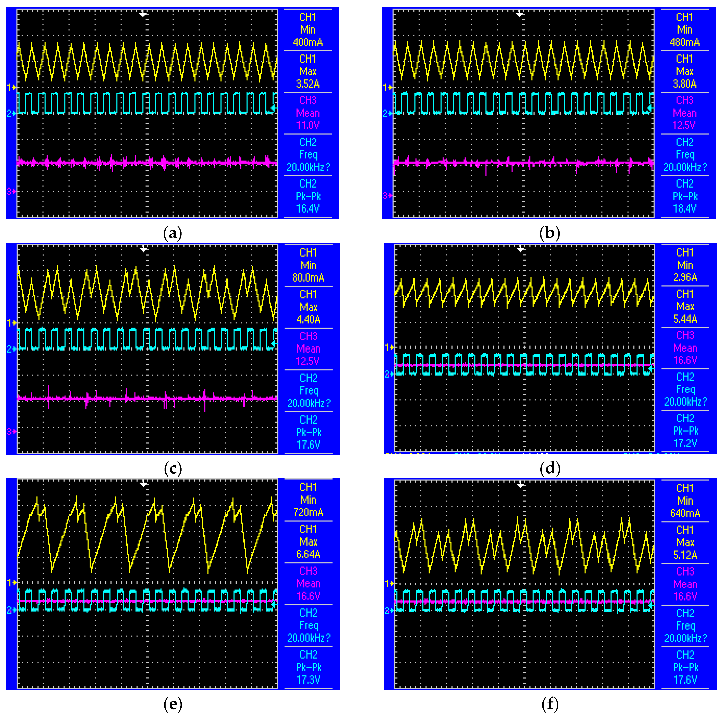This screenshot has width=728, height=717.
Task: Select CH1 Min 400mA readout in scope (a)
Action: [308, 30]
